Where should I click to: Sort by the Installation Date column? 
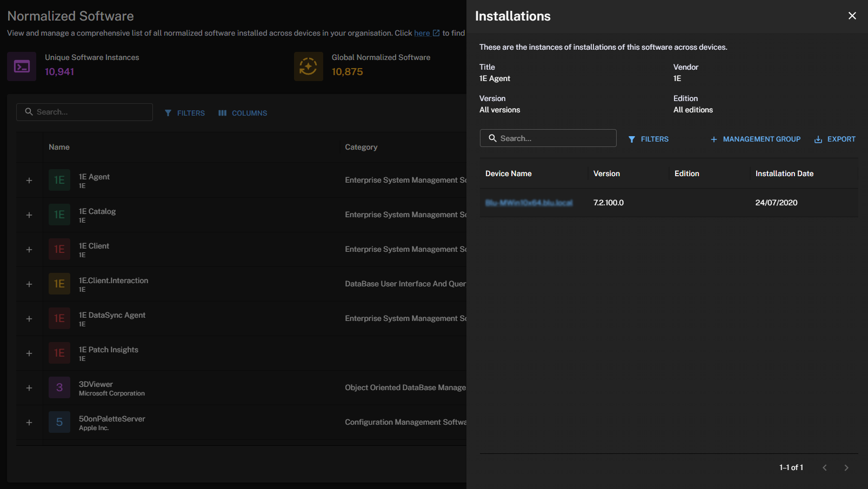coord(784,173)
